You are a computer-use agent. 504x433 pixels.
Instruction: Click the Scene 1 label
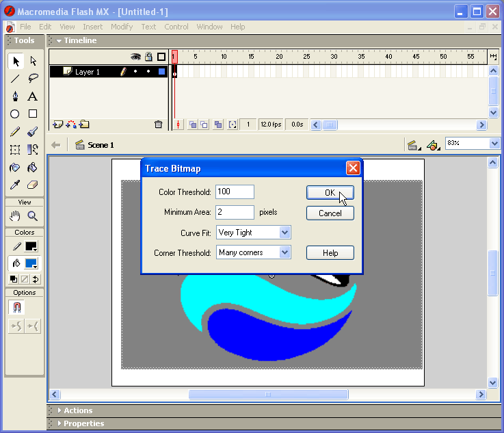click(101, 145)
